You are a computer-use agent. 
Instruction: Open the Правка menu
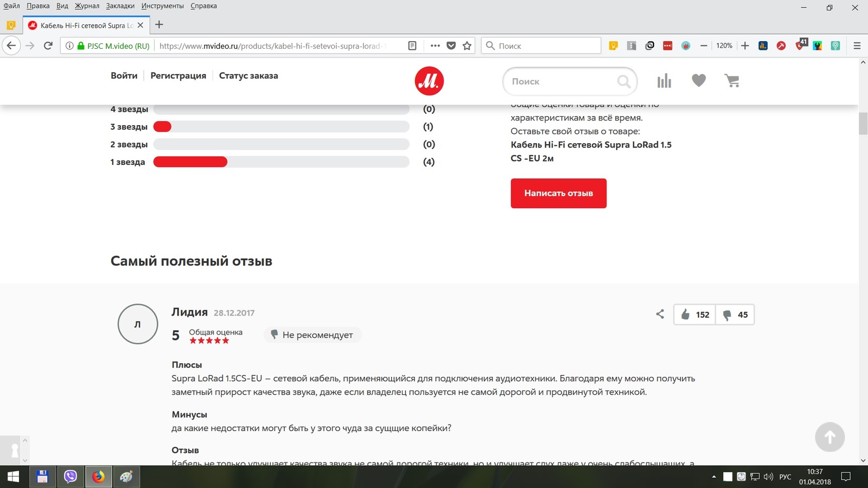38,6
